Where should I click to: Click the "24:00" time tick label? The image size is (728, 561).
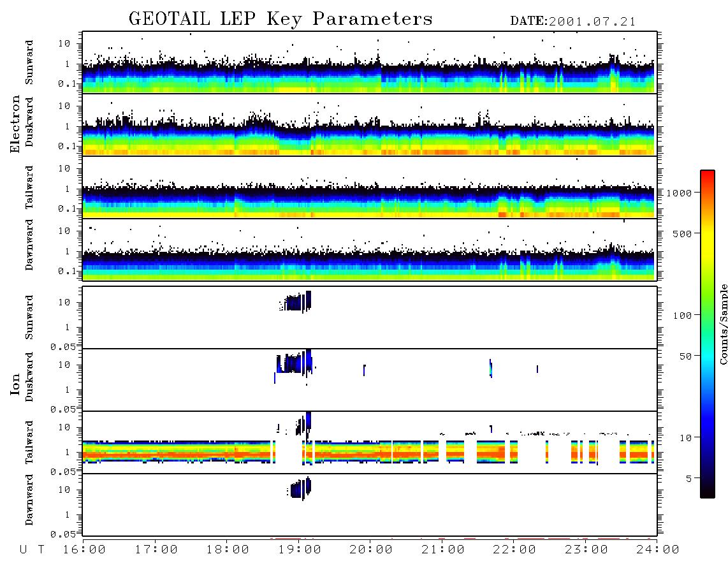click(658, 550)
